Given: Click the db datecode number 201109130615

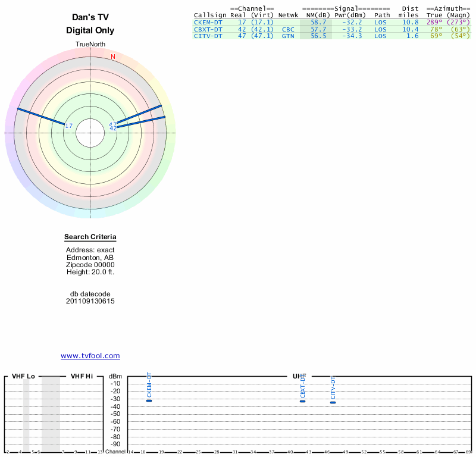Looking at the screenshot, I should tap(90, 301).
